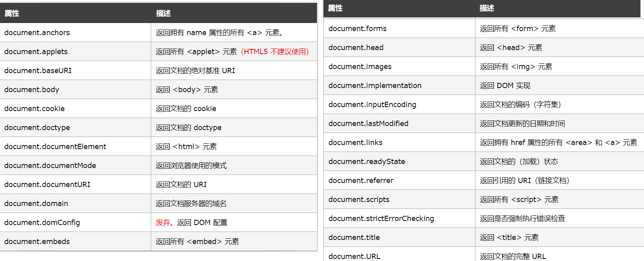
Task: Select the document.cookie property text
Action: [x=34, y=109]
